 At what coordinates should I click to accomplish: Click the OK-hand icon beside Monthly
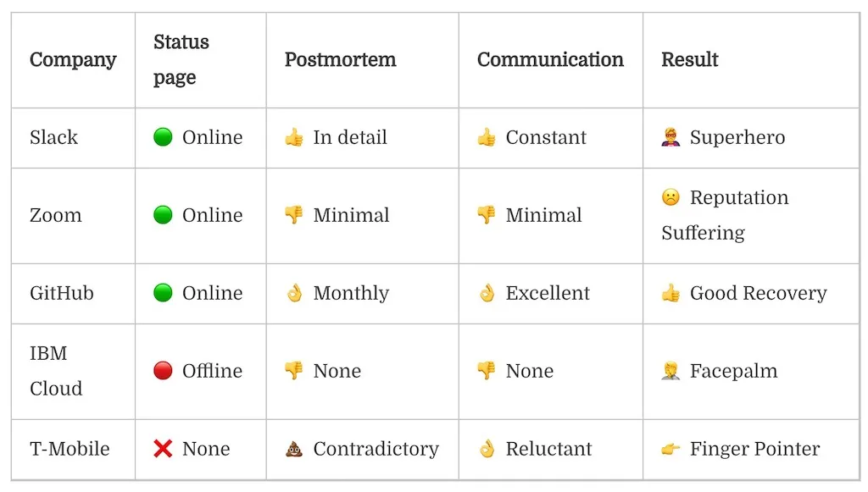tap(294, 293)
